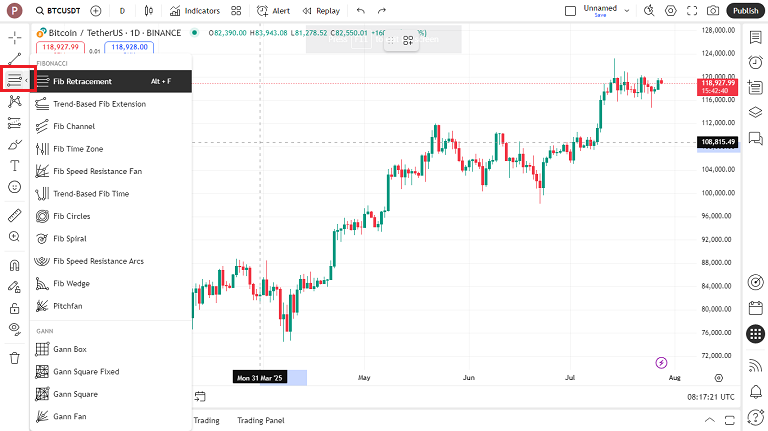Click the undo arrow in the toolbar
Screen dimensions: 768x431
click(x=361, y=11)
